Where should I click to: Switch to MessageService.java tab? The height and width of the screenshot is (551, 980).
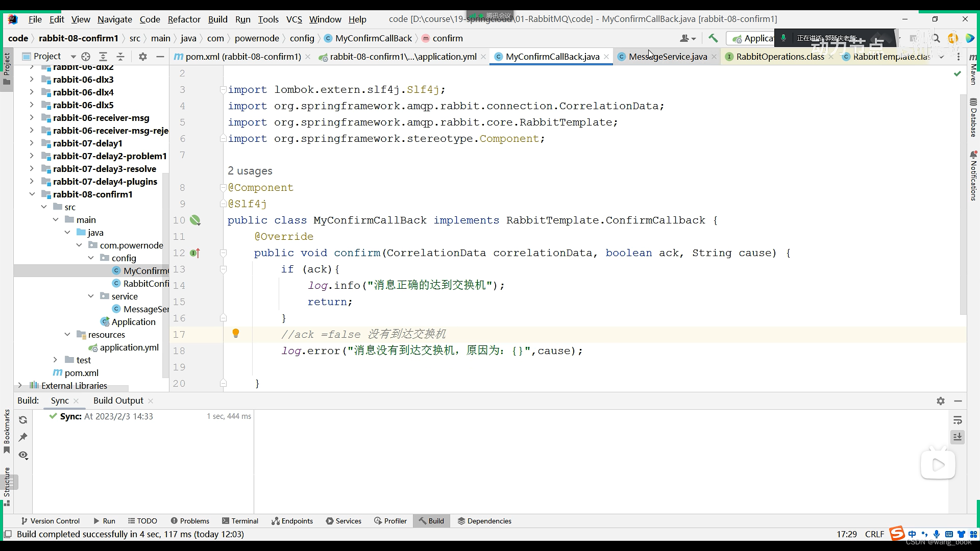[x=668, y=57]
